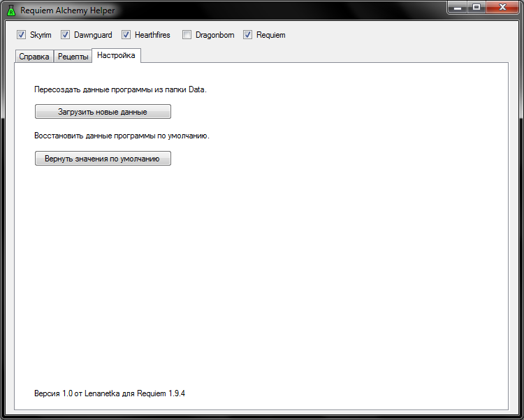Maximize the Requiem Alchemy Helper window
This screenshot has height=420, width=524.
click(478, 7)
